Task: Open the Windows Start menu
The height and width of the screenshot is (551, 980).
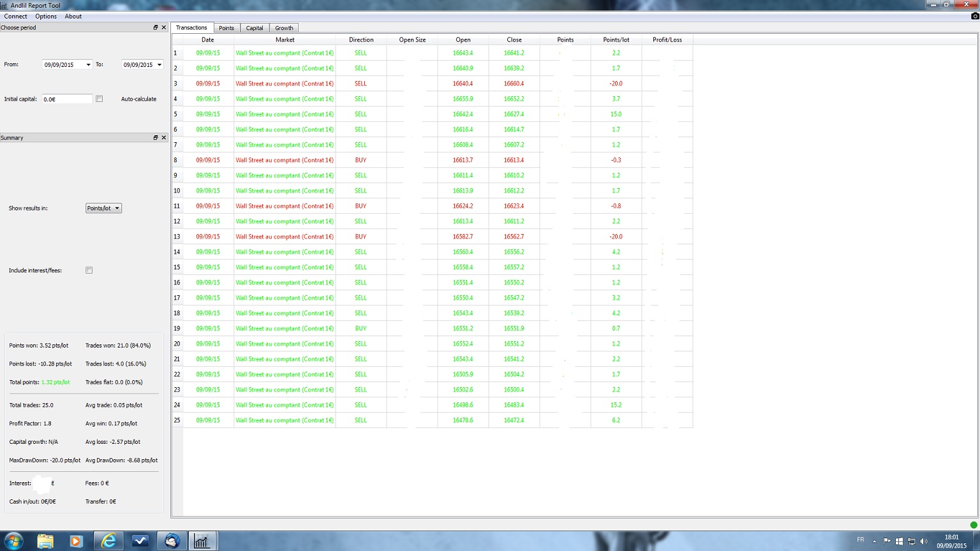Action: tap(13, 541)
